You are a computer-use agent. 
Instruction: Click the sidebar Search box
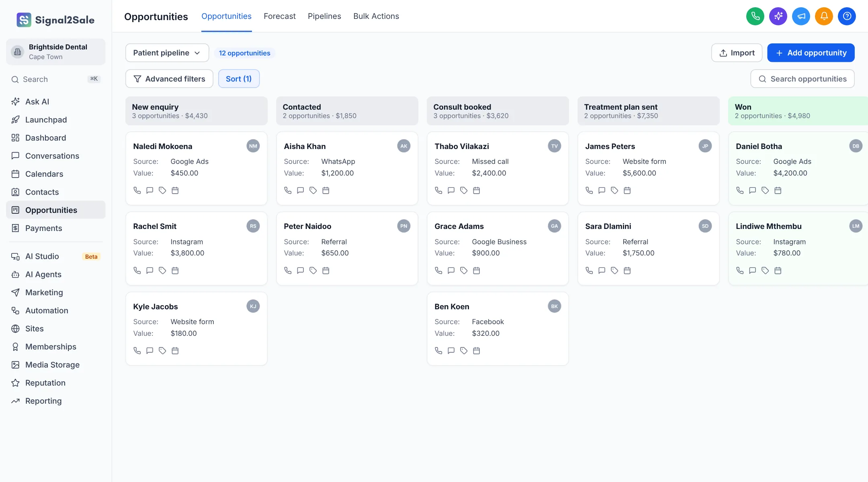click(56, 79)
